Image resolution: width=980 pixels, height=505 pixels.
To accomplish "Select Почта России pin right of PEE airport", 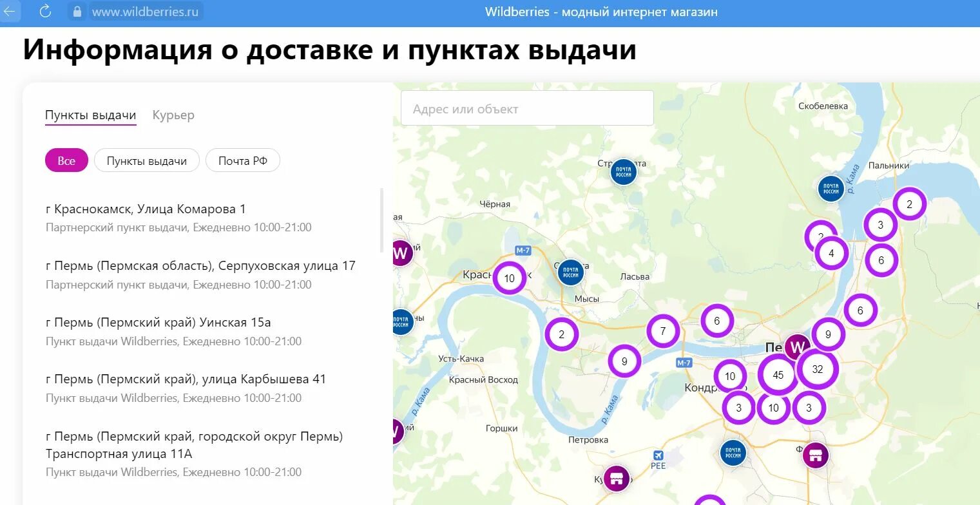I will point(733,452).
